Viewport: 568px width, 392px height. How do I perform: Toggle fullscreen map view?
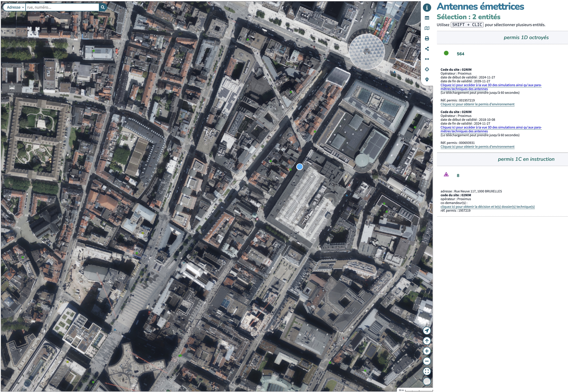pos(427,371)
